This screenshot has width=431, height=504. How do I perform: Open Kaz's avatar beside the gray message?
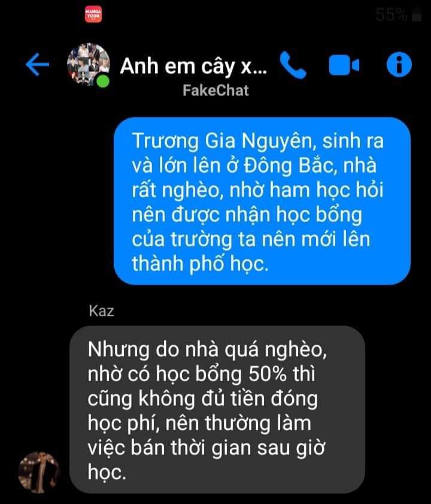tap(39, 472)
